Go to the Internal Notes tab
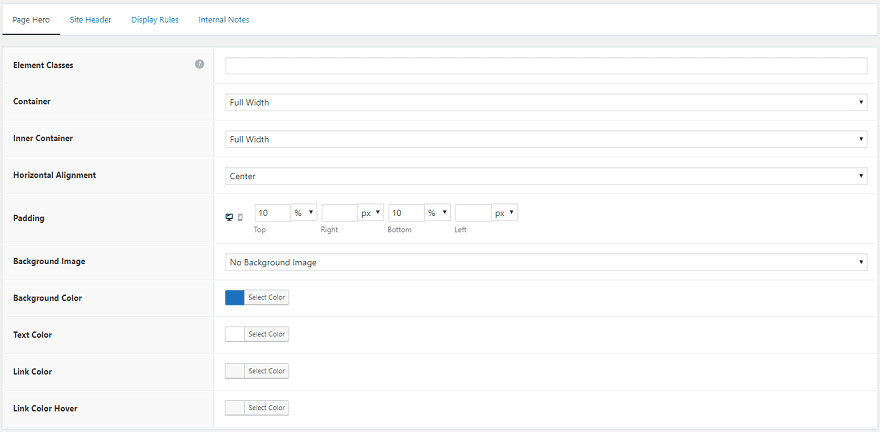880x432 pixels. 224,20
